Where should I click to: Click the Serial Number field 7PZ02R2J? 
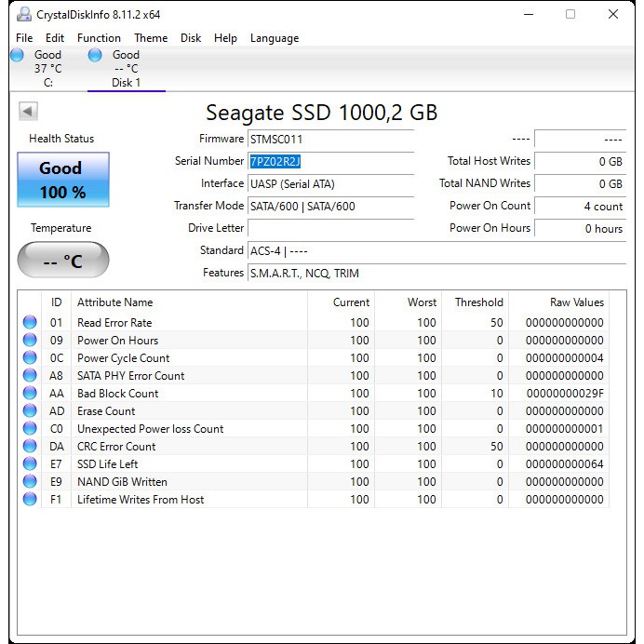coord(330,162)
